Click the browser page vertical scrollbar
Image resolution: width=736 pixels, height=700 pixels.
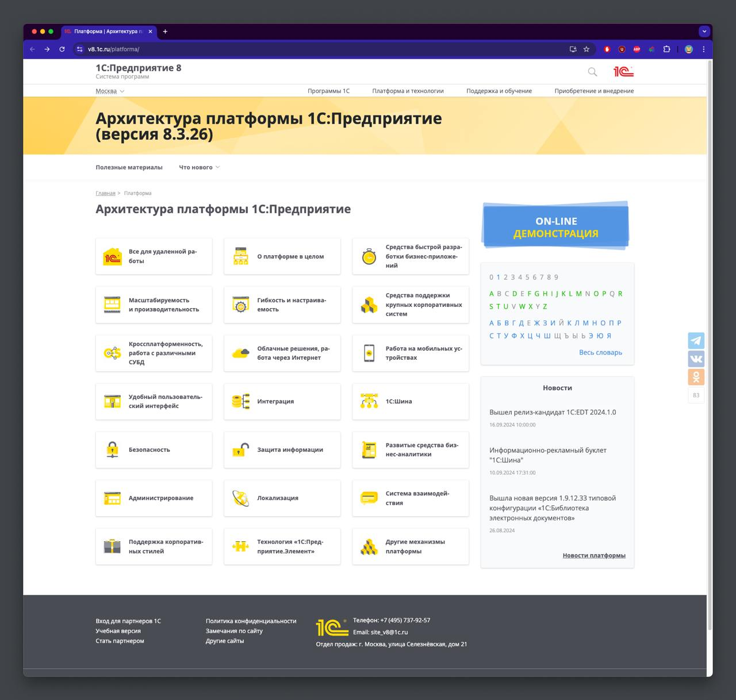[x=710, y=345]
